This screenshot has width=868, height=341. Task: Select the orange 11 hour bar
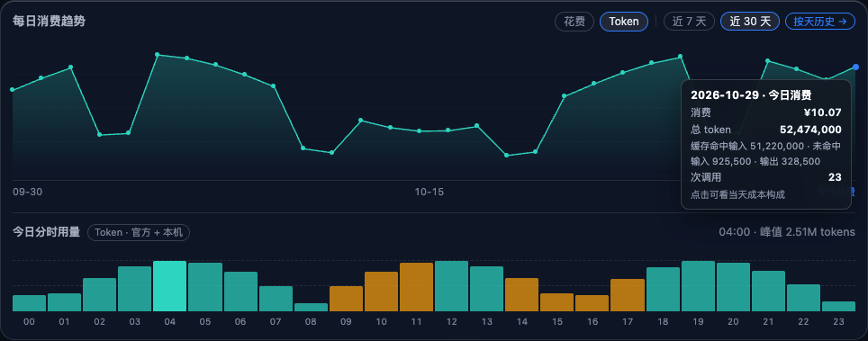(416, 287)
